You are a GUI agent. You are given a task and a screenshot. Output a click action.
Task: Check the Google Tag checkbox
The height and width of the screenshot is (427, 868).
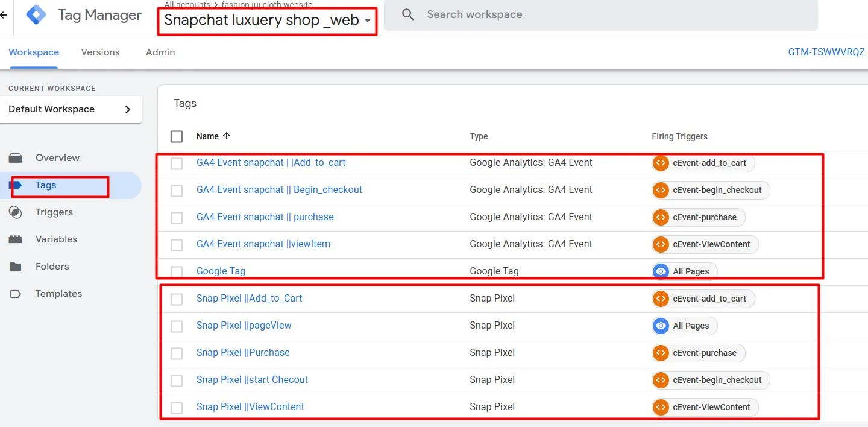click(x=177, y=272)
